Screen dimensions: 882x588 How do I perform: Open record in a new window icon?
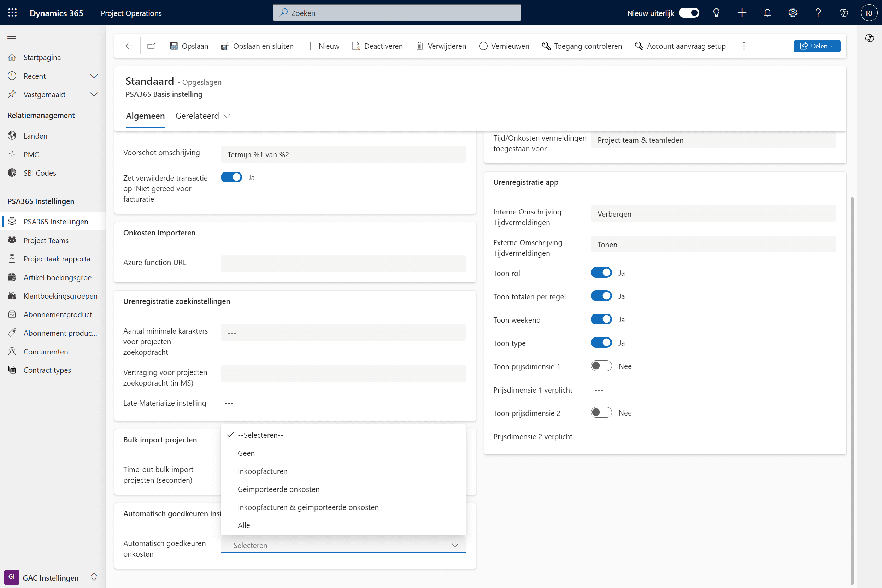(152, 46)
